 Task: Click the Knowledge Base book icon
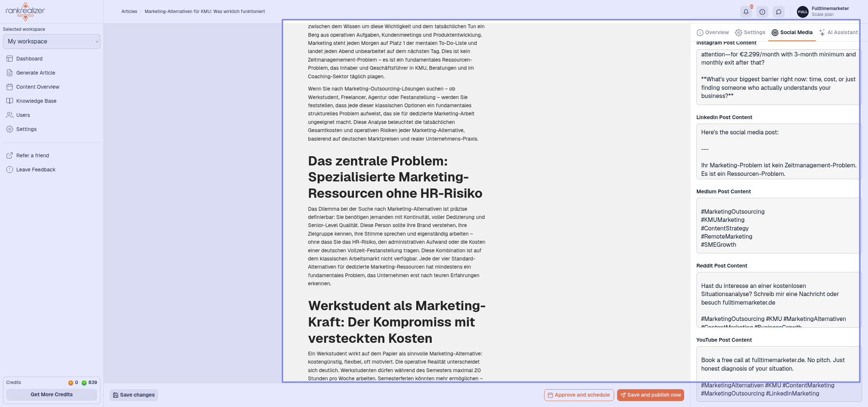coord(10,101)
